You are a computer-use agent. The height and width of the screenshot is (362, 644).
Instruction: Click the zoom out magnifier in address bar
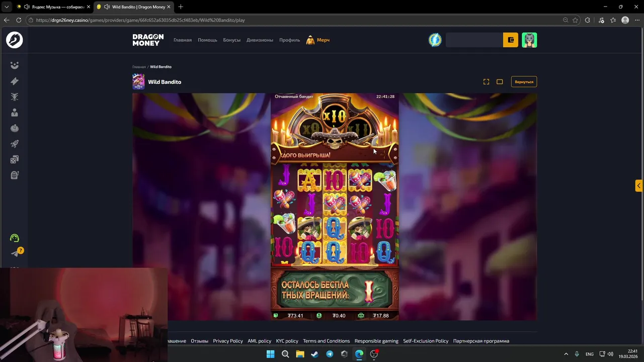pos(566,20)
